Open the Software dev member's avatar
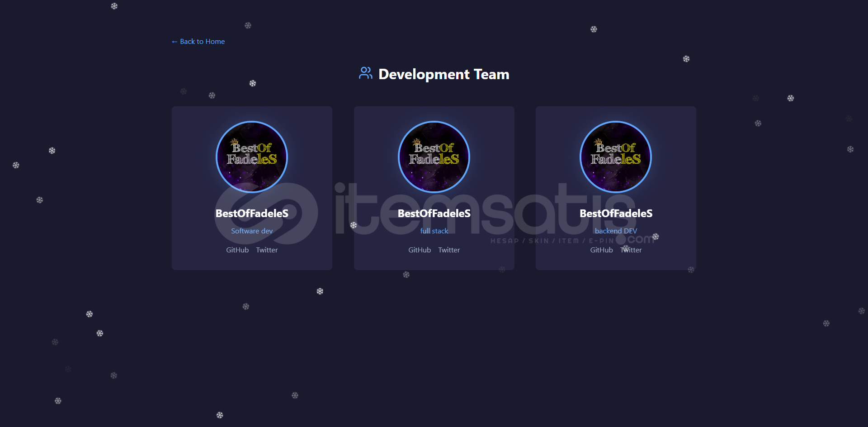This screenshot has width=868, height=427. (x=252, y=157)
